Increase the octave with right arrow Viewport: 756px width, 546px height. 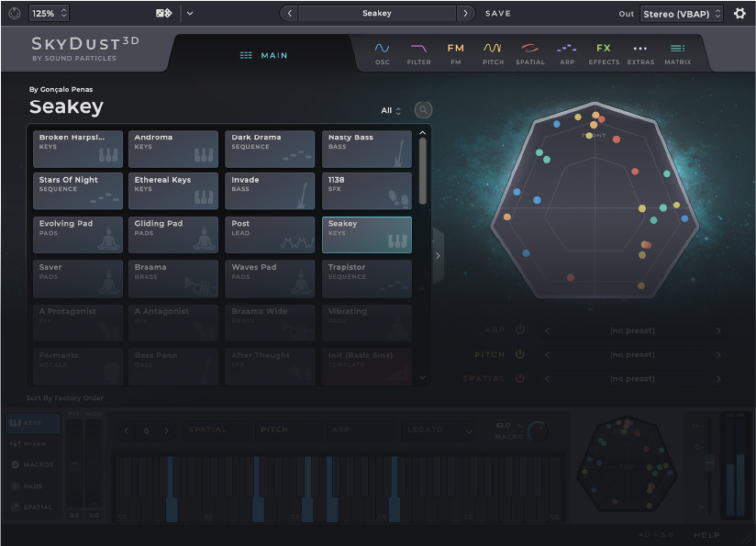click(166, 430)
